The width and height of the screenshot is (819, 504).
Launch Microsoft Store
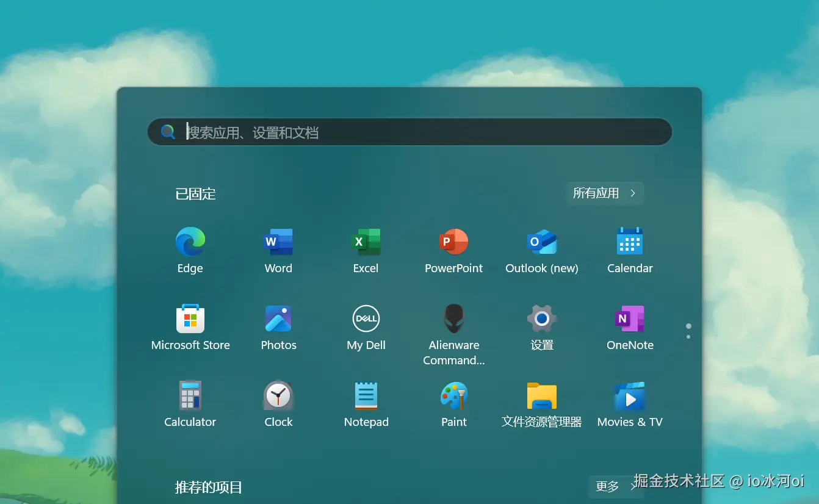pos(190,319)
